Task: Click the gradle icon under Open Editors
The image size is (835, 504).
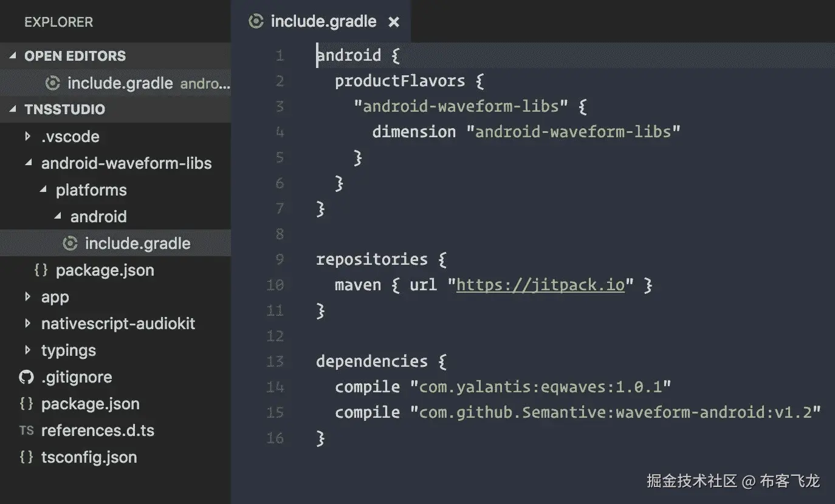Action: click(x=53, y=83)
